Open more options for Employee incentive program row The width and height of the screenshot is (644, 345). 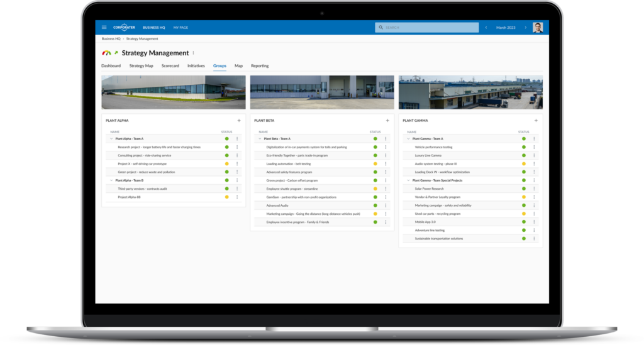coord(386,222)
